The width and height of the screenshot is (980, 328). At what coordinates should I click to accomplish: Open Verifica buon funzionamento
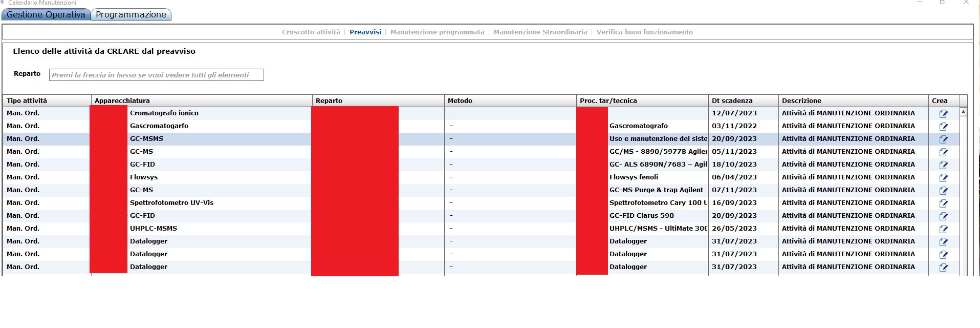pos(644,32)
